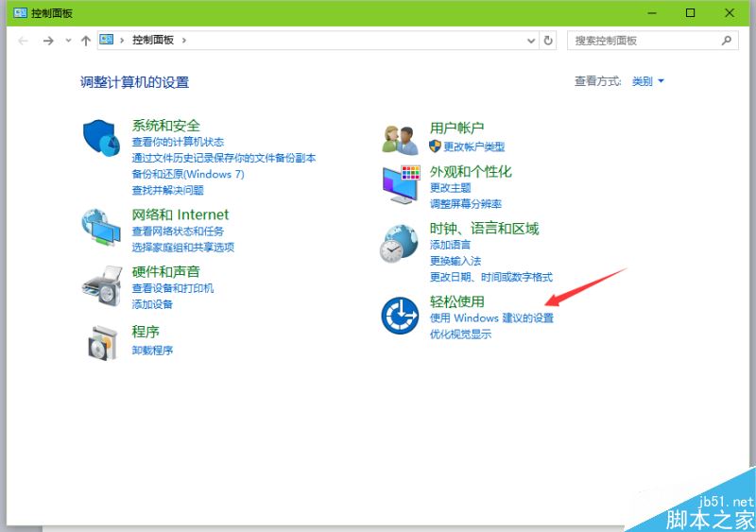Expand the address bar history dropdown
Screen dimensions: 756x532
(531, 41)
